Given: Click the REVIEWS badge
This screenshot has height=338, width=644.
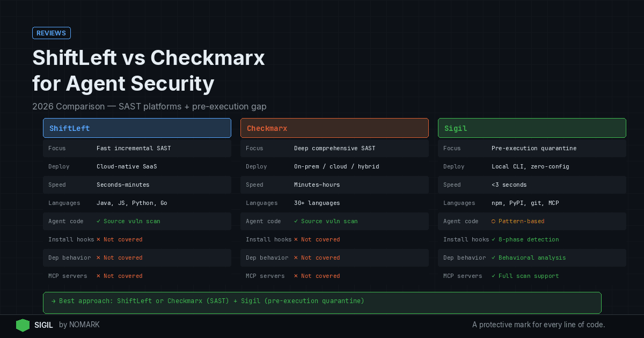Looking at the screenshot, I should [x=51, y=33].
